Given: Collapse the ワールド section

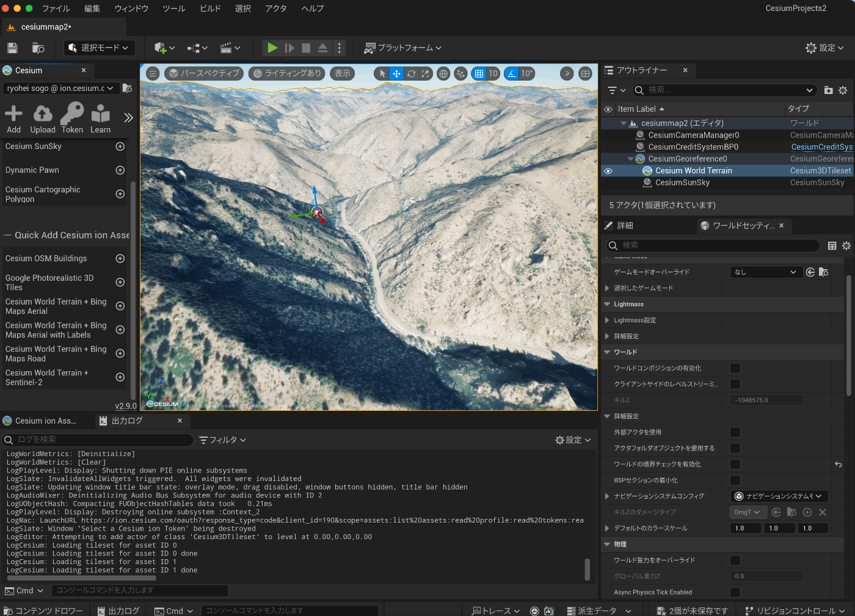Looking at the screenshot, I should [x=607, y=352].
